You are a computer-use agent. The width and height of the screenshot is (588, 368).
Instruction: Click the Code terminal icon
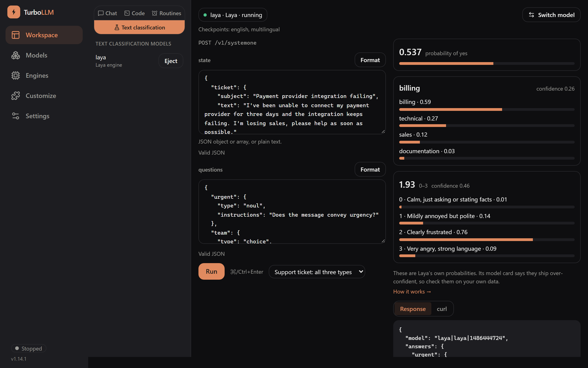pos(127,13)
